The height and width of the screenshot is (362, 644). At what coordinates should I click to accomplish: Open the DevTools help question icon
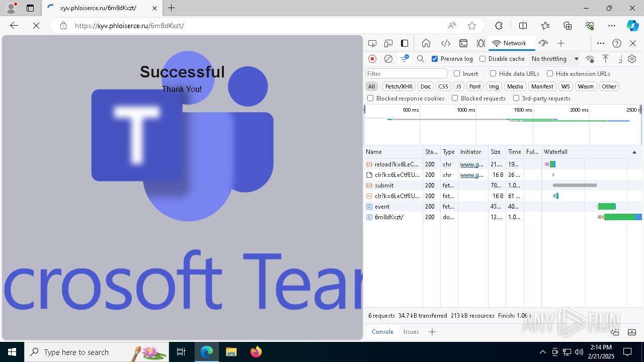(617, 43)
